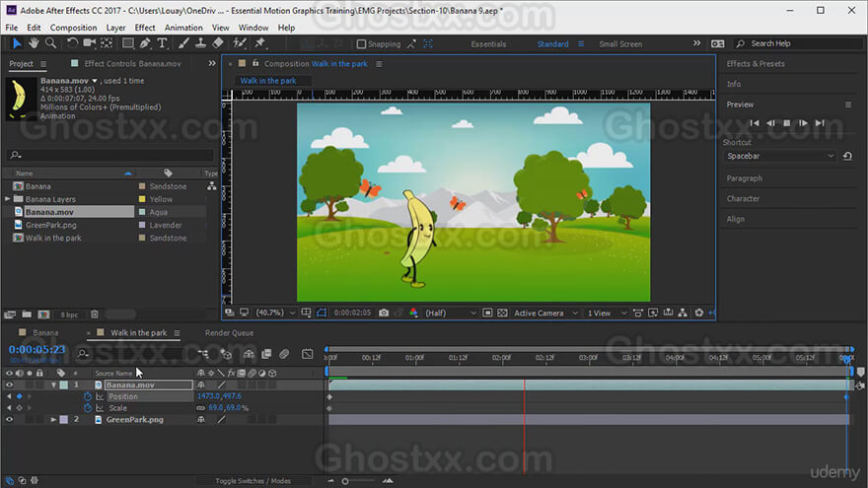The image size is (868, 488).
Task: Select the Unified Camera tool
Action: pyautogui.click(x=89, y=43)
